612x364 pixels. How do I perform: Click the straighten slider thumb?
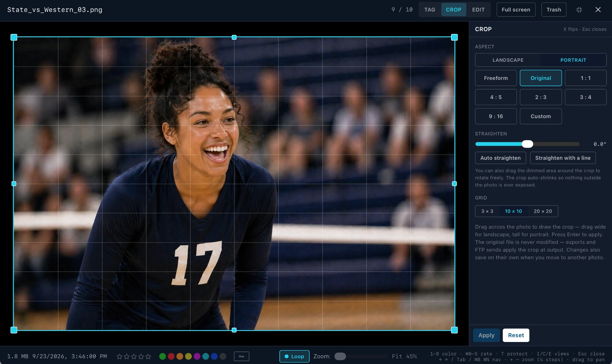point(527,144)
